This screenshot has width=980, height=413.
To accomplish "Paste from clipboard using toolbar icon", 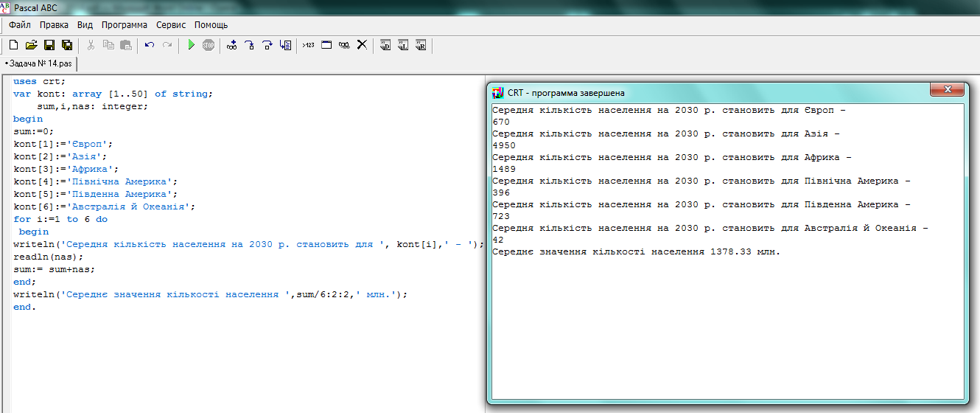I will 126,45.
